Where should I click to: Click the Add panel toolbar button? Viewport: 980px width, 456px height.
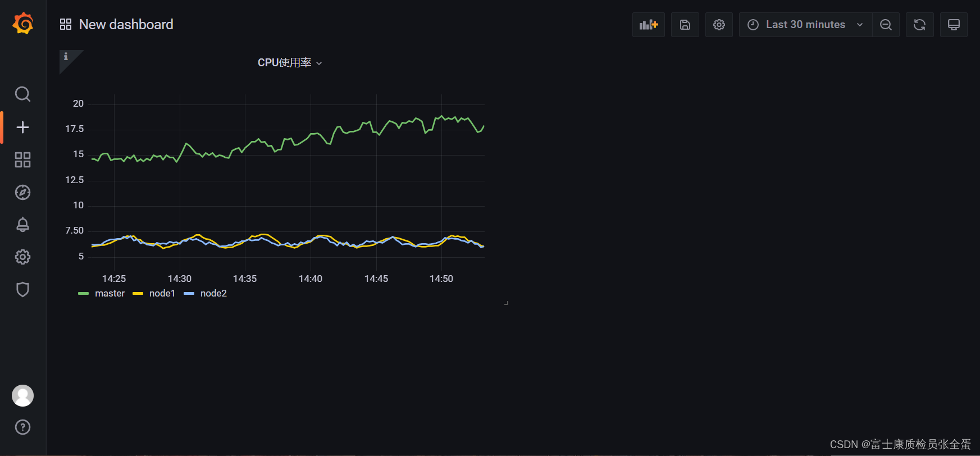pyautogui.click(x=649, y=25)
